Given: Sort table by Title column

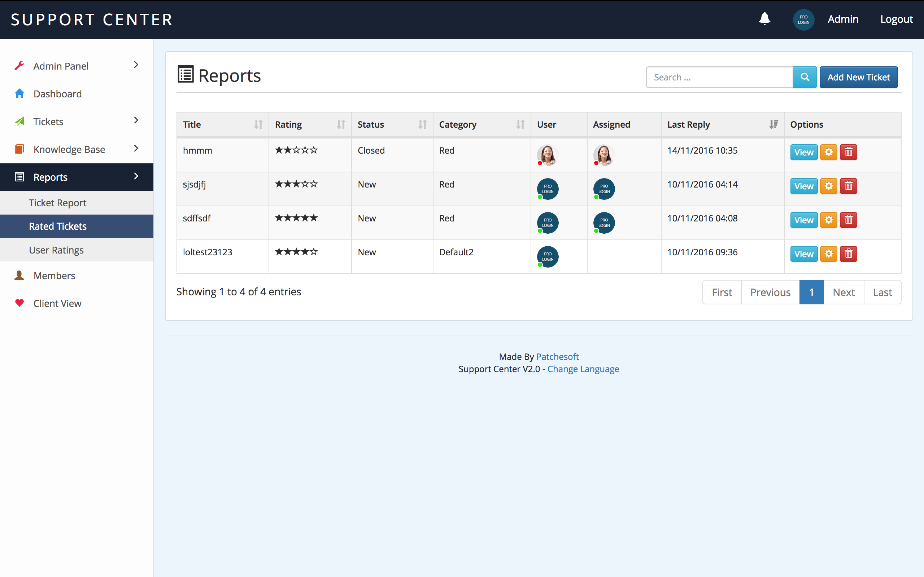Looking at the screenshot, I should [x=258, y=124].
